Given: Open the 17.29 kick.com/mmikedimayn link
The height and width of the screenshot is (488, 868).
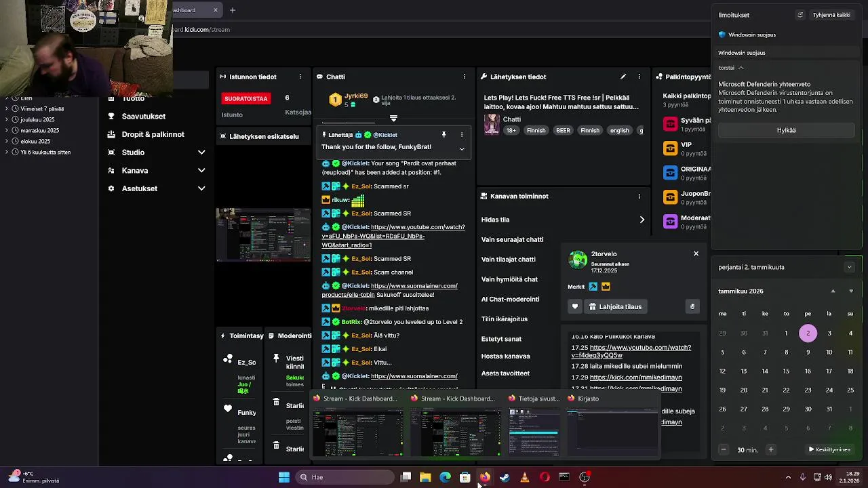Looking at the screenshot, I should 636,377.
